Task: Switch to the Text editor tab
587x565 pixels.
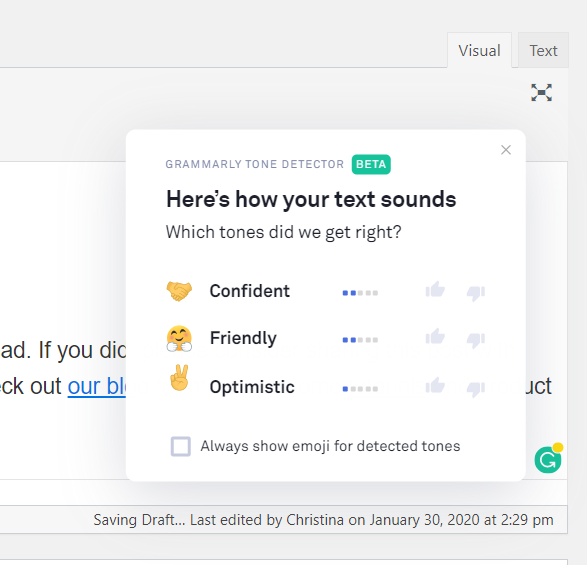Action: [x=543, y=51]
